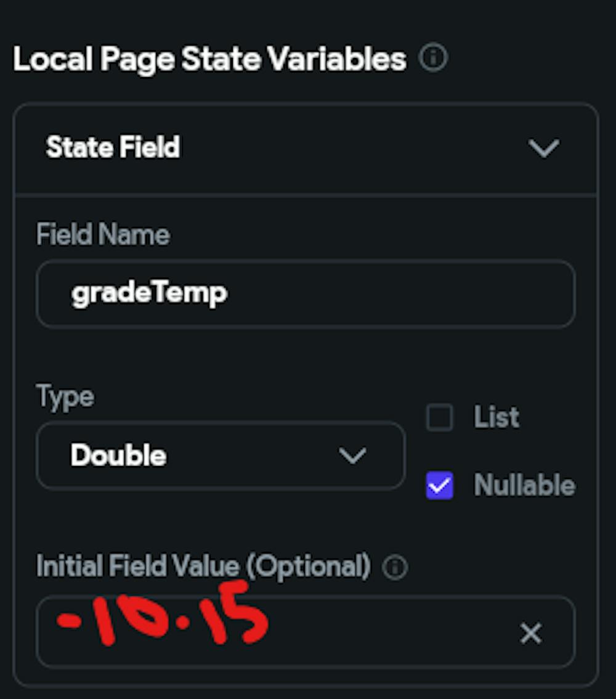Open the Type dropdown showing Double
Image resolution: width=616 pixels, height=699 pixels.
click(x=220, y=457)
